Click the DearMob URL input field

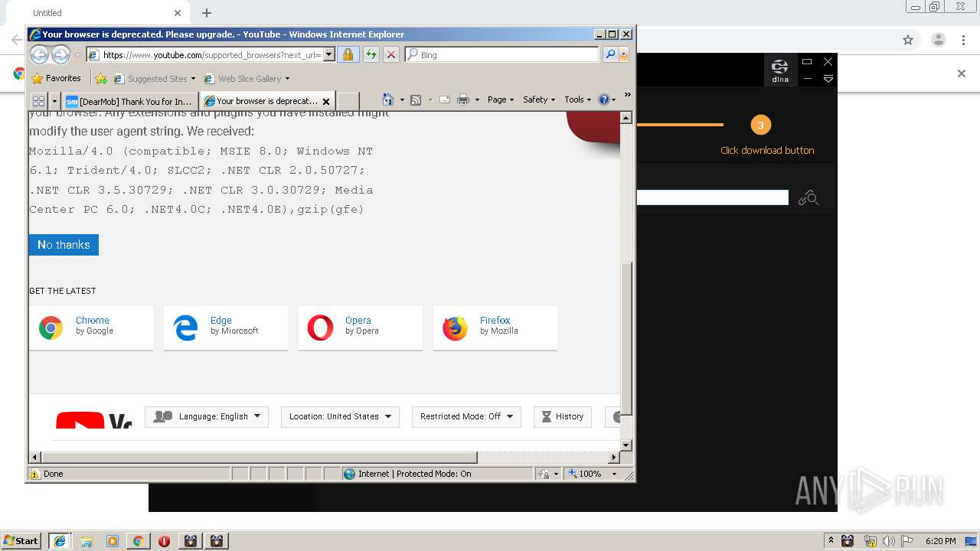click(712, 198)
